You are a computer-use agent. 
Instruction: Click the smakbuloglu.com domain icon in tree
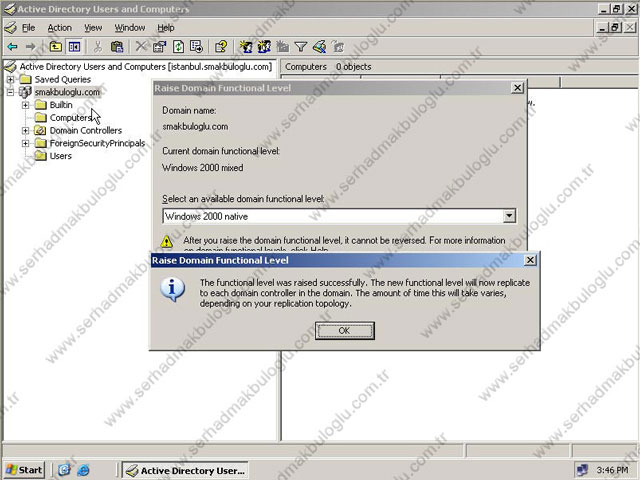[25, 92]
